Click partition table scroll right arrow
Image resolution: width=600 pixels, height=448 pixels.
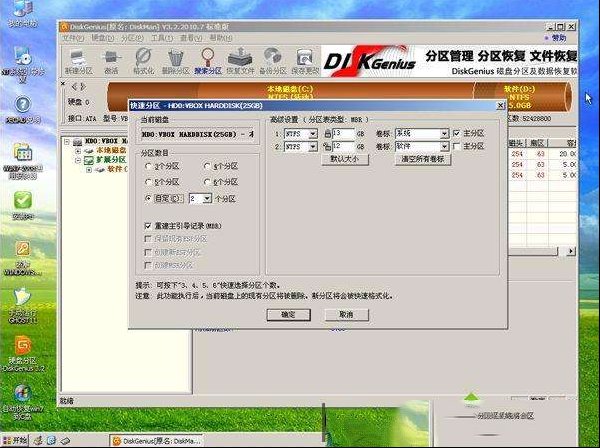click(x=571, y=251)
